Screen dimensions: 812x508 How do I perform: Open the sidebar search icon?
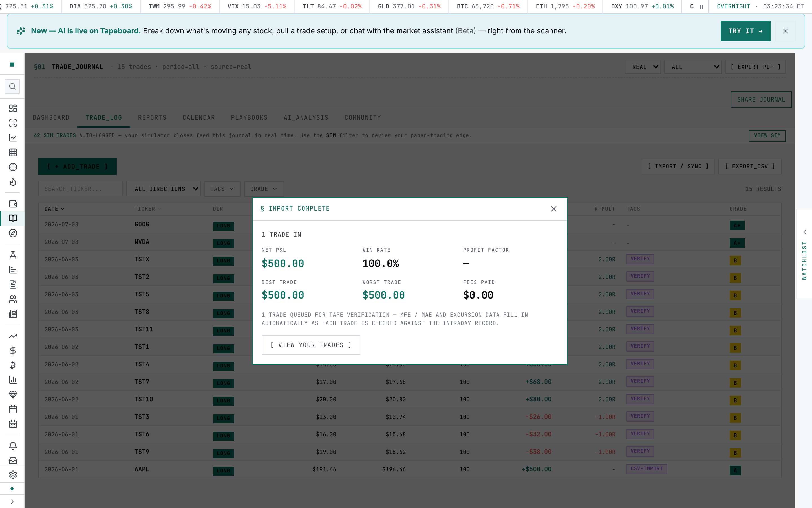click(12, 86)
